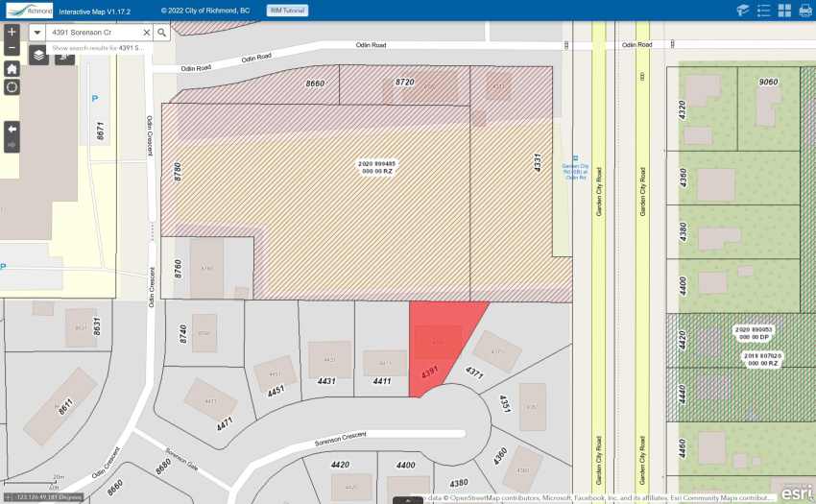Viewport: 816px width, 504px height.
Task: Expand the coordinates widget at bottom left
Action: 8,497
